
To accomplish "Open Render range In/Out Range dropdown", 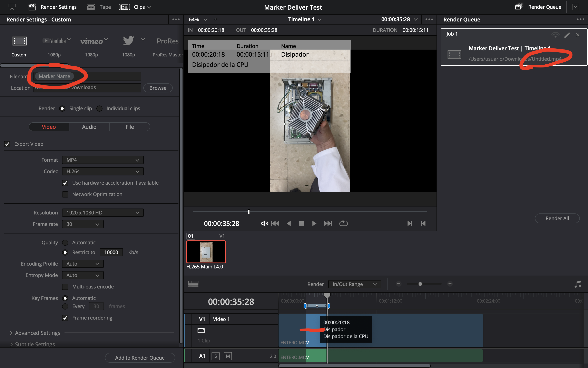I will point(355,284).
